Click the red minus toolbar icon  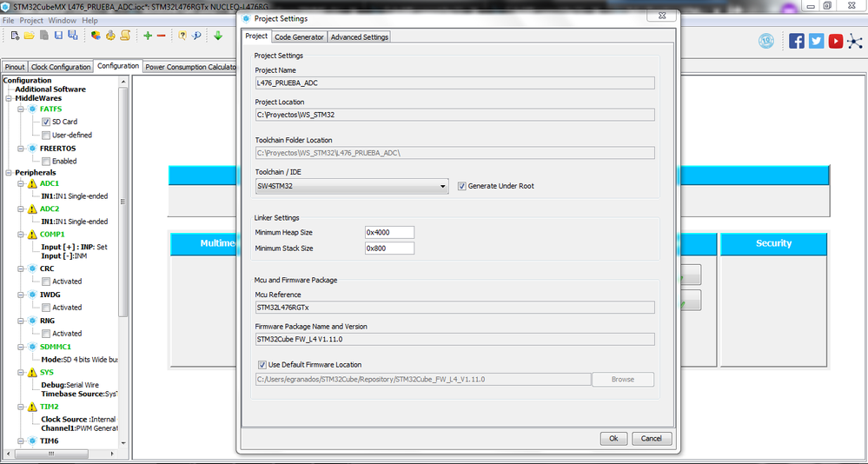[x=161, y=36]
